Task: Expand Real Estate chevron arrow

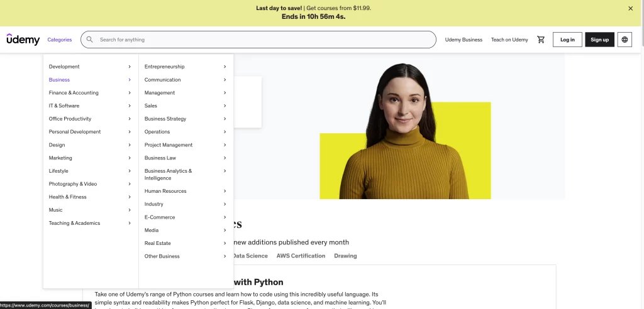Action: tap(225, 243)
